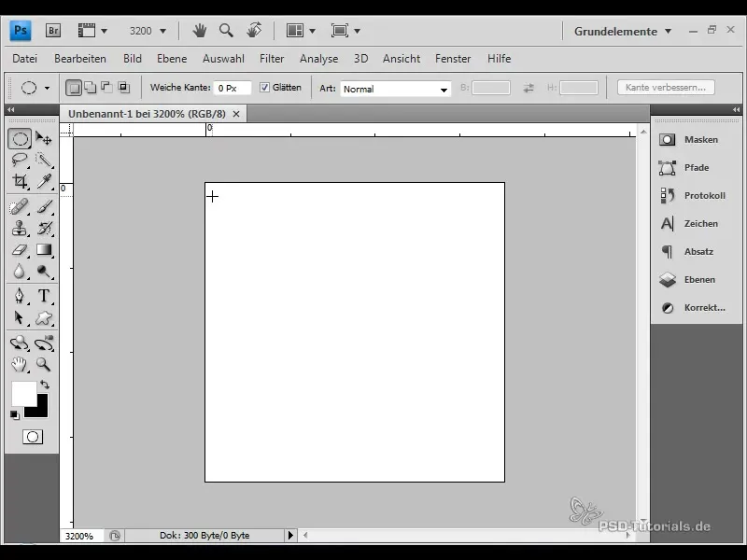
Task: Launch Adobe Bridge
Action: pyautogui.click(x=53, y=31)
